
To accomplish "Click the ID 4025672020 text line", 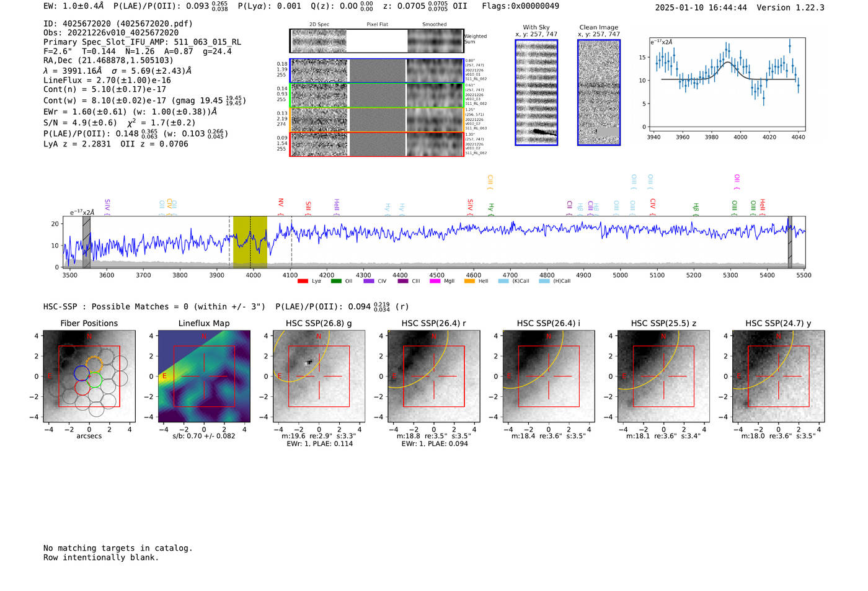I will pyautogui.click(x=118, y=24).
